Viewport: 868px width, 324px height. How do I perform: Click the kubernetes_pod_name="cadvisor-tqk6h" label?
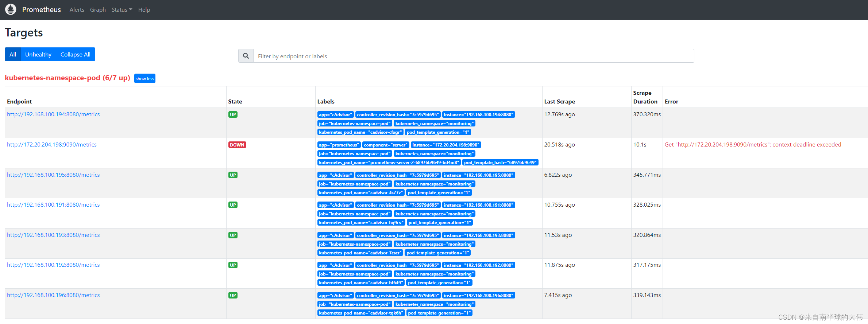click(361, 313)
